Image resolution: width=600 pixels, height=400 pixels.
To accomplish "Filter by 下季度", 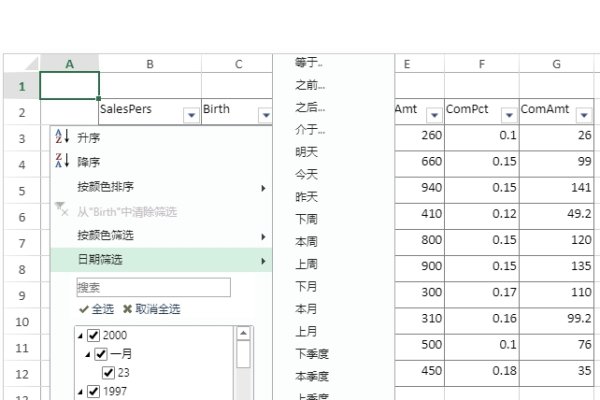I will [312, 354].
